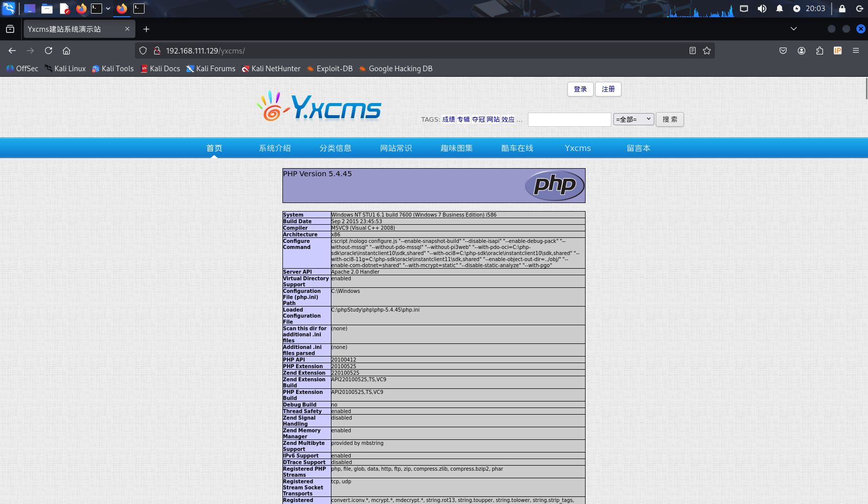Open the display settings tray icon

click(x=744, y=9)
